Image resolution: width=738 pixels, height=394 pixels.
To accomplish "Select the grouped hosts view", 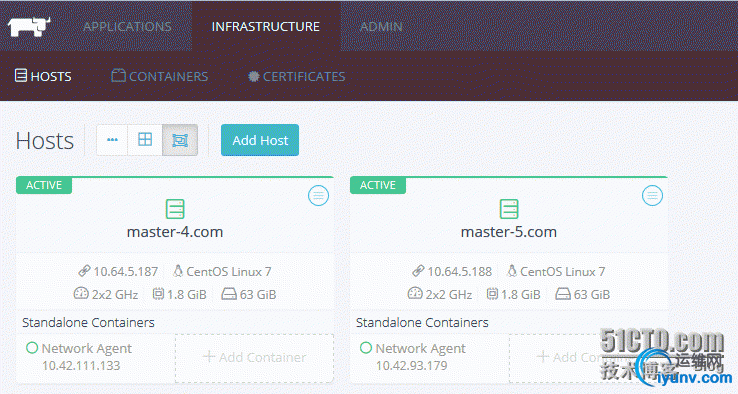I will tap(180, 140).
